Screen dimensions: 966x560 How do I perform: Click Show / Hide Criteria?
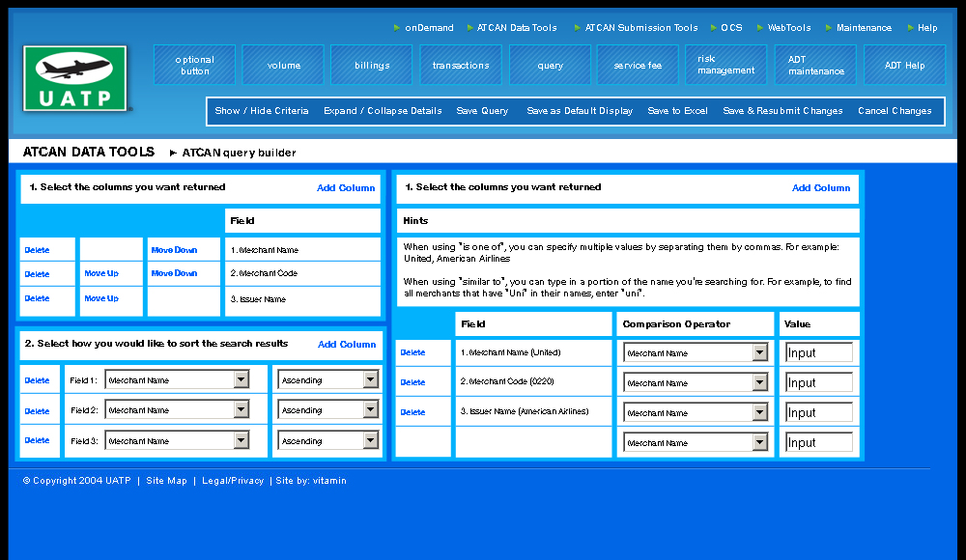tap(262, 111)
